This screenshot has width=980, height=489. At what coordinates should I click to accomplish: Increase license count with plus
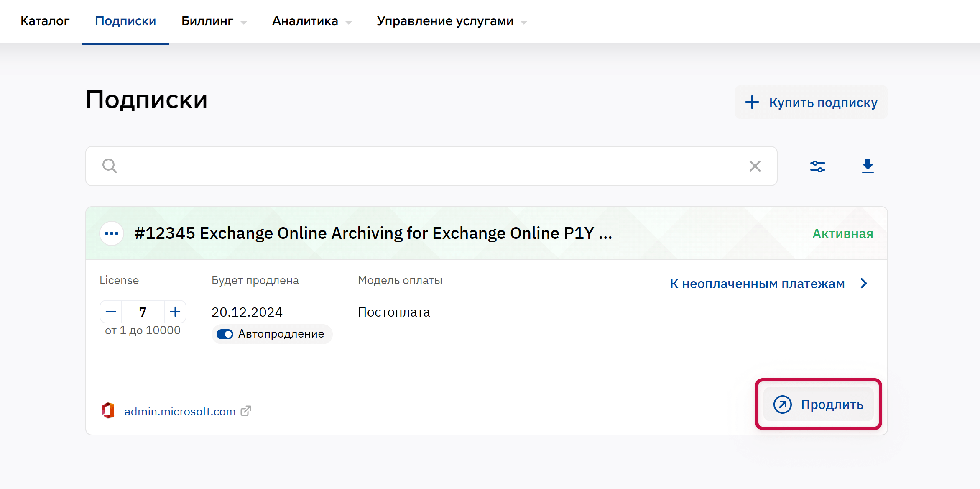coord(175,312)
